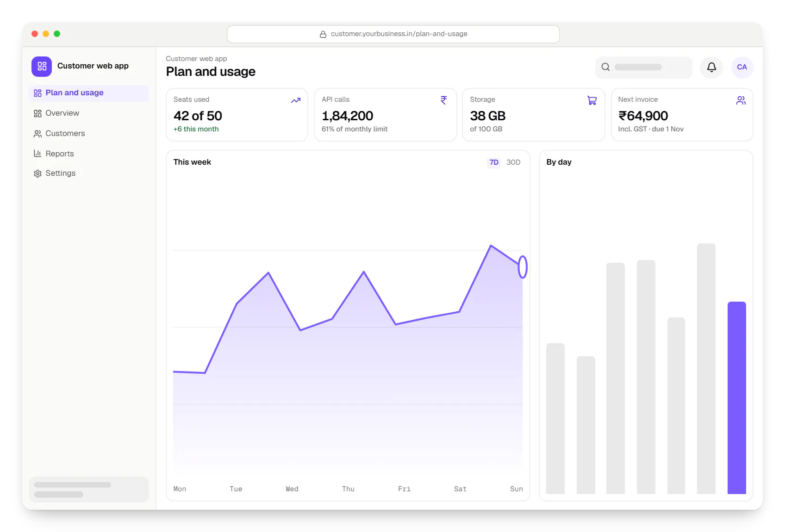
Task: Click the 'Wed' axis label
Action: pyautogui.click(x=292, y=489)
